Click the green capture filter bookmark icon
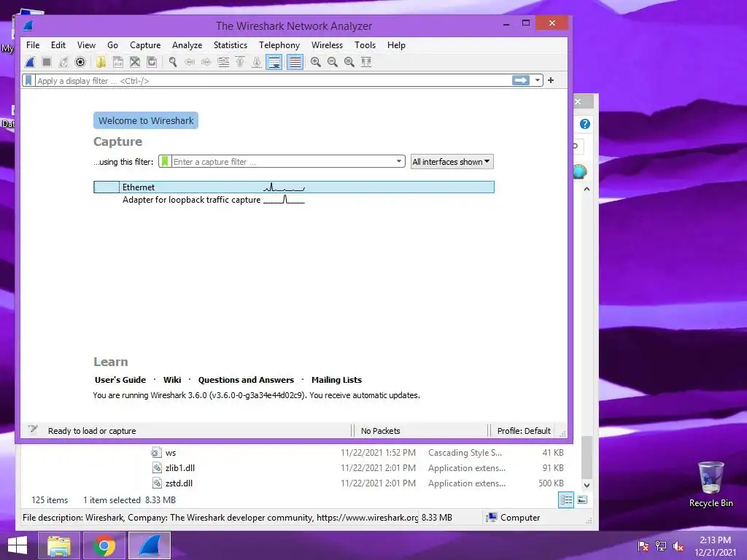 [x=165, y=161]
